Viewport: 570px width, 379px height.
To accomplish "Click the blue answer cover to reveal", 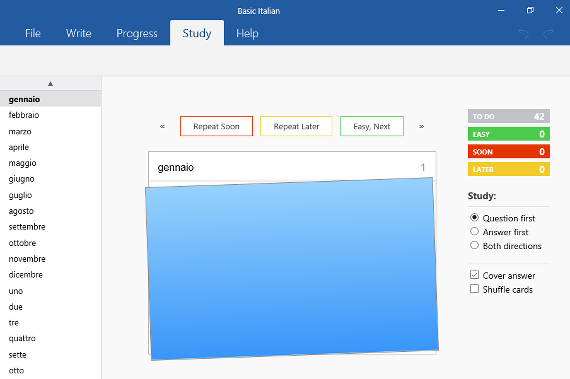I will coord(292,269).
